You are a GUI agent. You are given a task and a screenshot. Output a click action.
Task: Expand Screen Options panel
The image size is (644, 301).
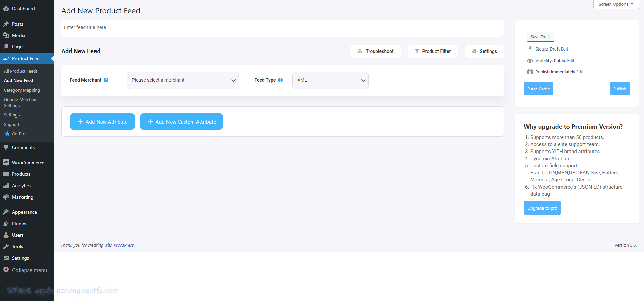coord(616,4)
